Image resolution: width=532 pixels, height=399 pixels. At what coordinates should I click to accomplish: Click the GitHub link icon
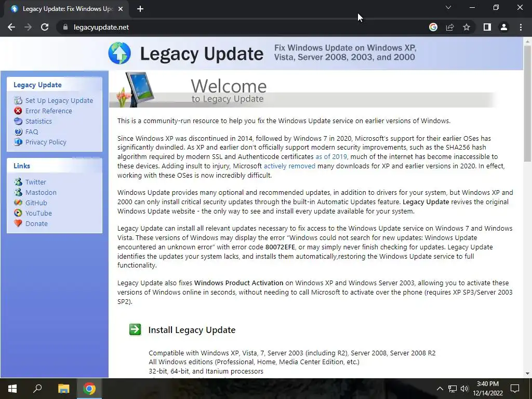point(18,203)
